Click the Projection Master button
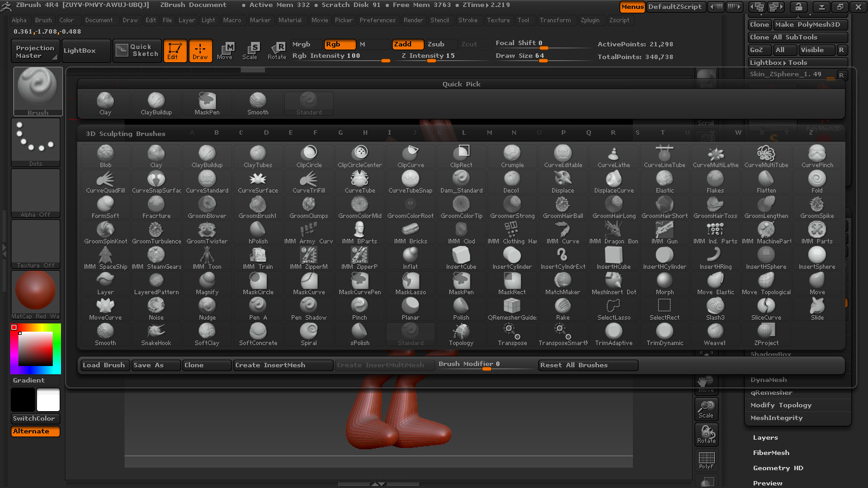Screen dimensions: 868x488 coord(36,51)
